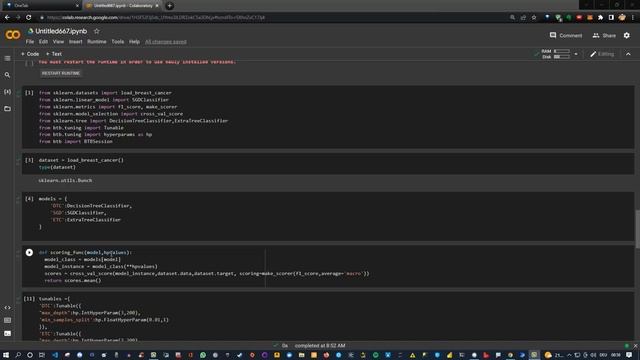Image resolution: width=640 pixels, height=360 pixels.
Task: Open the Terminal panel icon
Action: point(7,333)
